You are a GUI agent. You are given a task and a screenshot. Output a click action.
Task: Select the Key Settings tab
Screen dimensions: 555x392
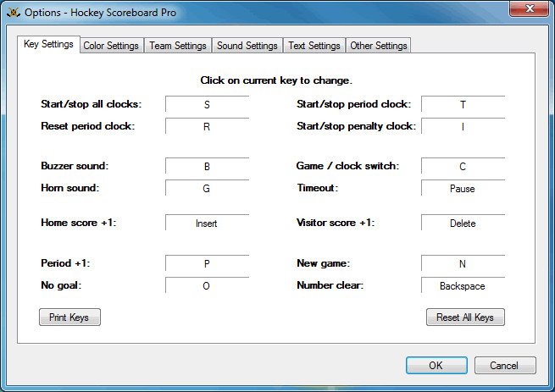point(48,44)
